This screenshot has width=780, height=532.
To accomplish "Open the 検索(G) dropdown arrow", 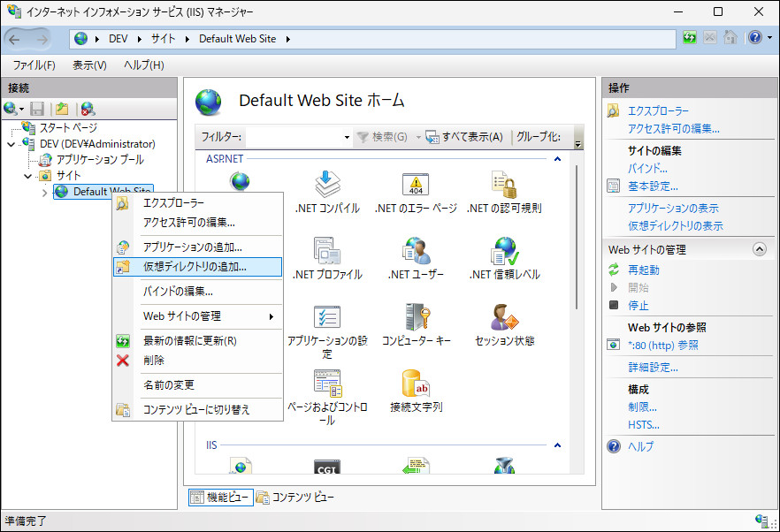I will pos(418,137).
